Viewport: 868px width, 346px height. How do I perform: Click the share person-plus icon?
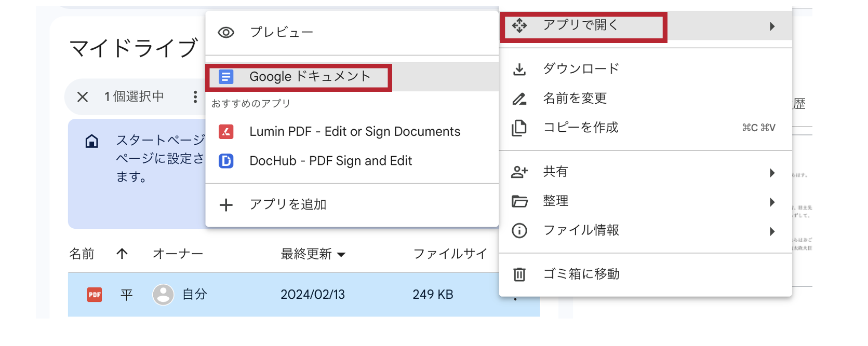[519, 172]
